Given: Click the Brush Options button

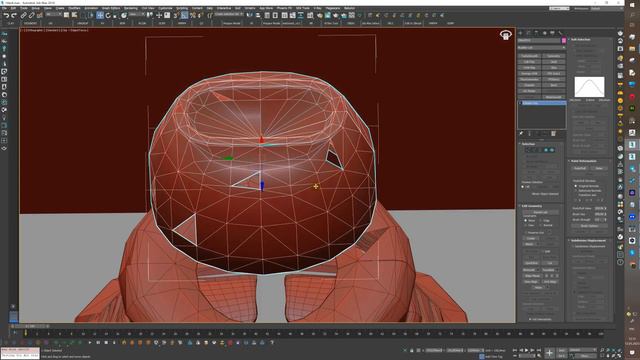Looking at the screenshot, I should 589,226.
